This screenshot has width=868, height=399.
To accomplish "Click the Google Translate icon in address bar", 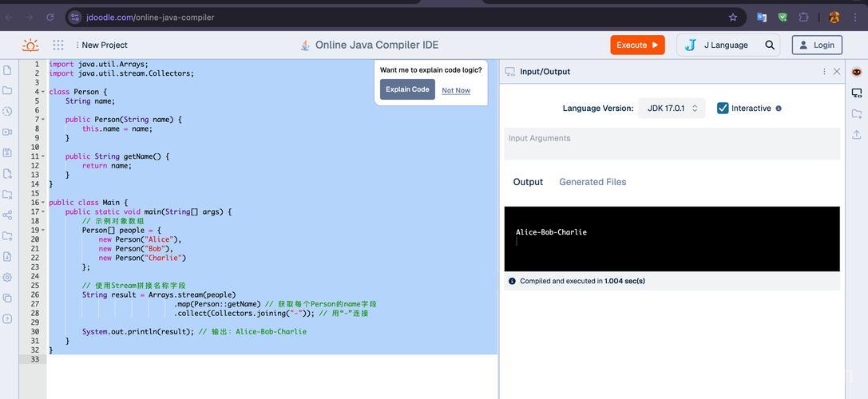I will pyautogui.click(x=762, y=17).
